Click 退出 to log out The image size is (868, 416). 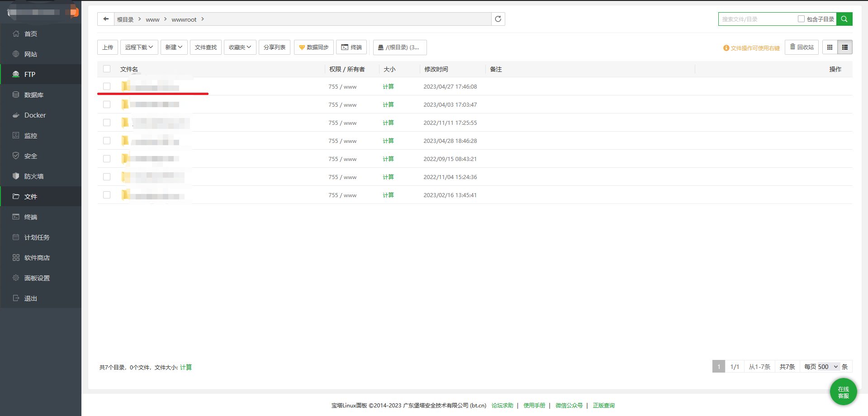pyautogui.click(x=41, y=298)
